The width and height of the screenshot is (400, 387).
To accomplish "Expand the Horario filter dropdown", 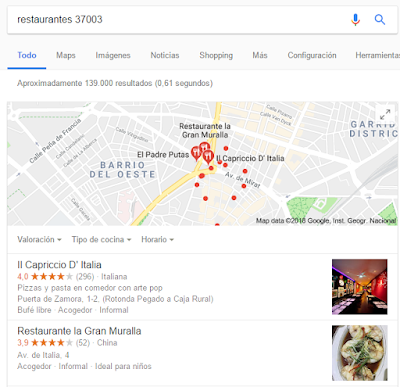I will click(157, 239).
